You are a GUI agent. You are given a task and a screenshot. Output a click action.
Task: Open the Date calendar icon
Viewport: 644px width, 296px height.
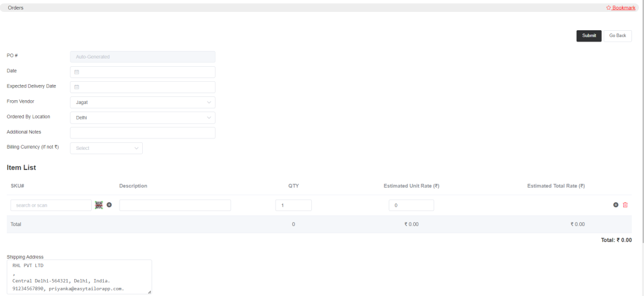[76, 72]
